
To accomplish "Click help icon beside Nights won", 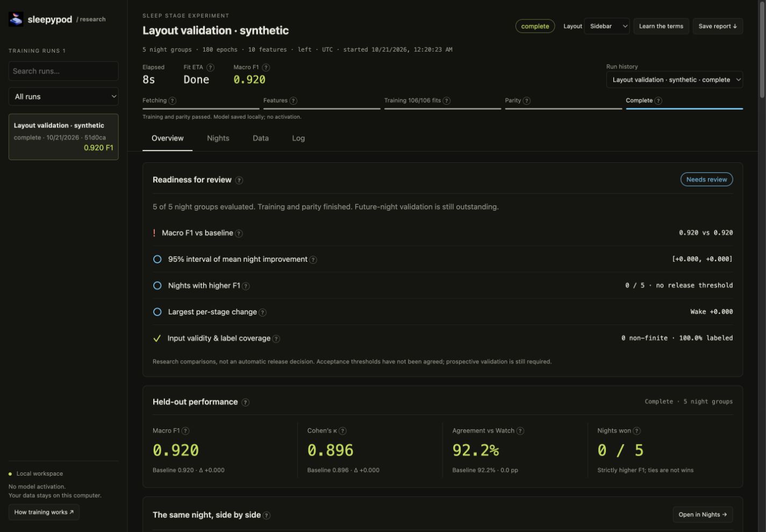I will pyautogui.click(x=636, y=431).
